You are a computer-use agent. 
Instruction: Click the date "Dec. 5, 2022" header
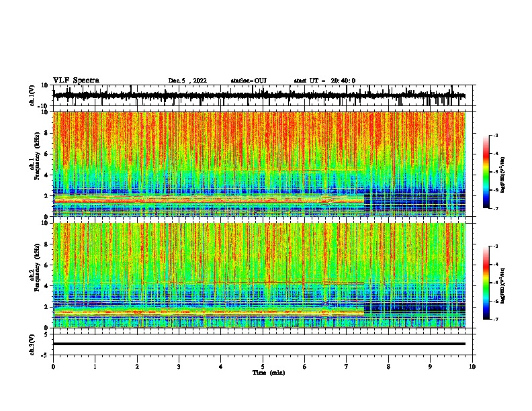pos(187,81)
